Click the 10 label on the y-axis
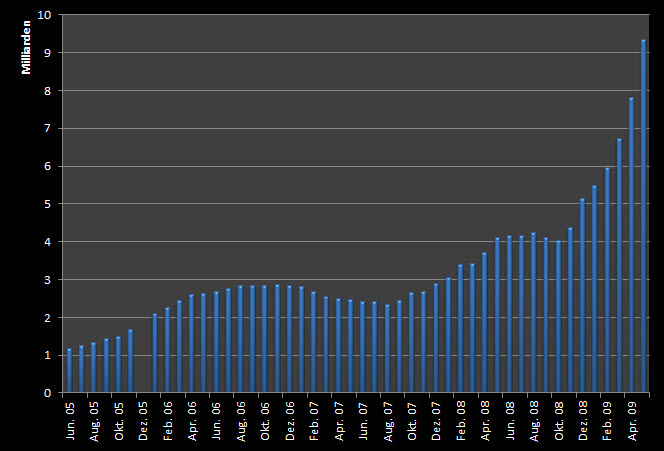This screenshot has height=451, width=664. [x=43, y=15]
